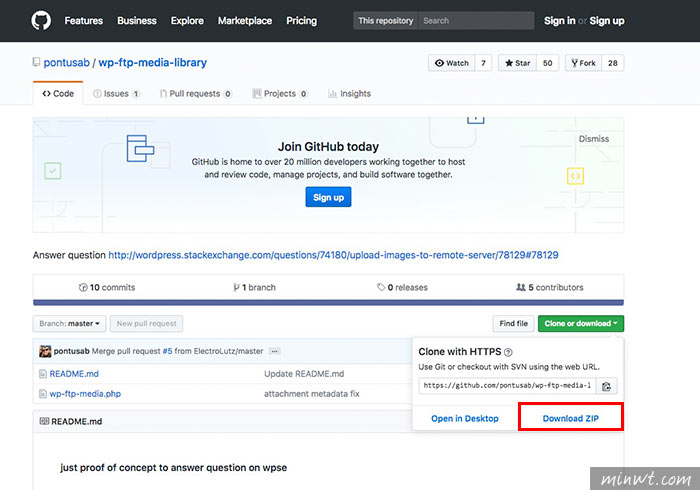Select the clone HTTPS URL field

[x=507, y=386]
